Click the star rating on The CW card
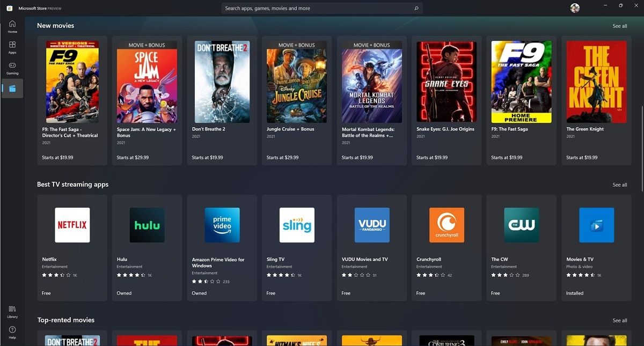 coord(504,275)
